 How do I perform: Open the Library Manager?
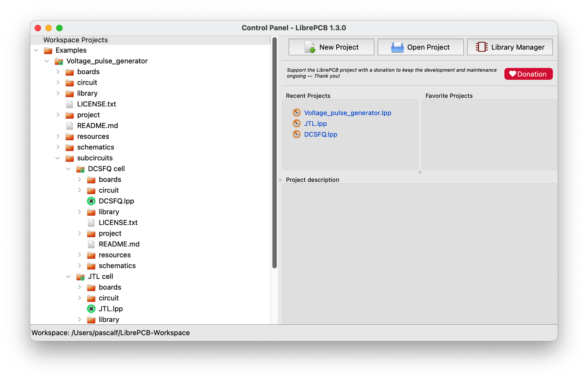510,47
